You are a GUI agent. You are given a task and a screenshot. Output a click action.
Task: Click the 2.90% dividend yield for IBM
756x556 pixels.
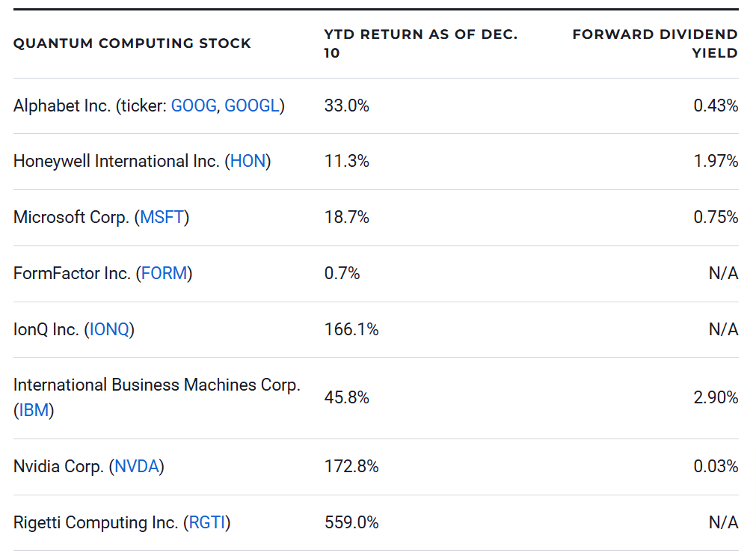[716, 398]
